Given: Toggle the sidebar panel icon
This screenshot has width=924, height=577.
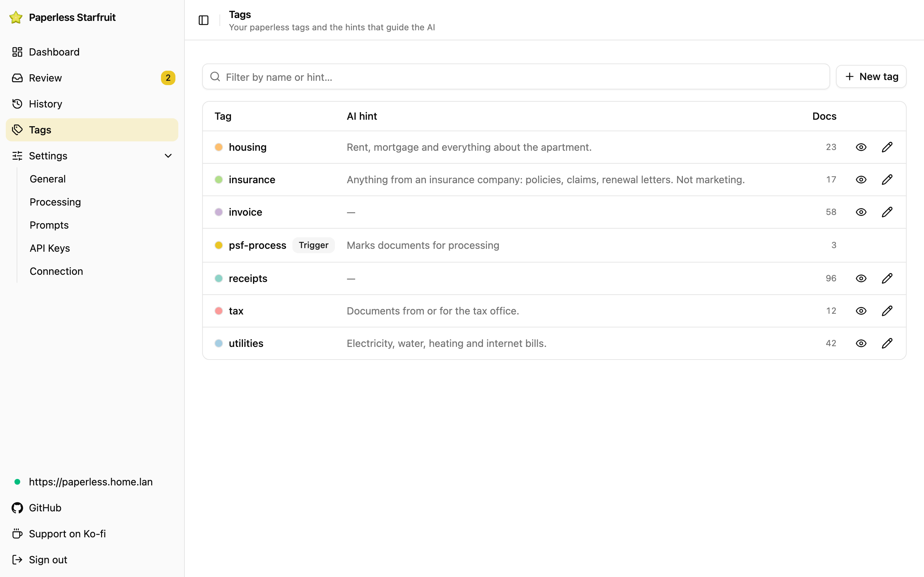Looking at the screenshot, I should [x=204, y=20].
